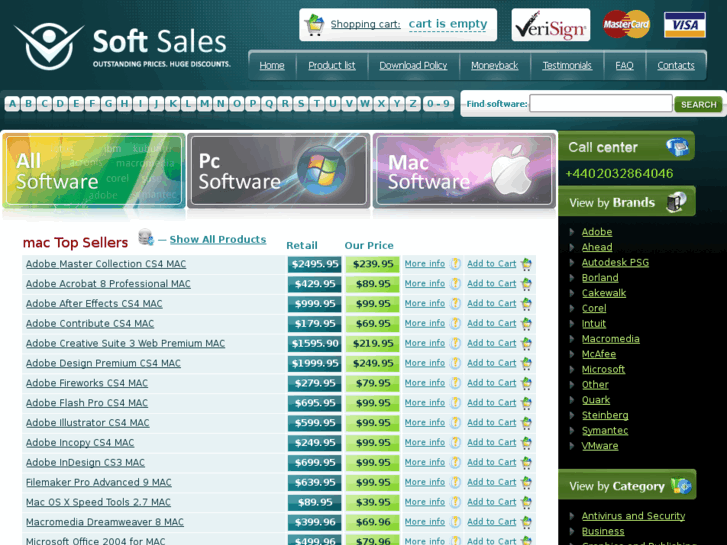The image size is (727, 545).
Task: Select the Pc Software banner
Action: [279, 171]
